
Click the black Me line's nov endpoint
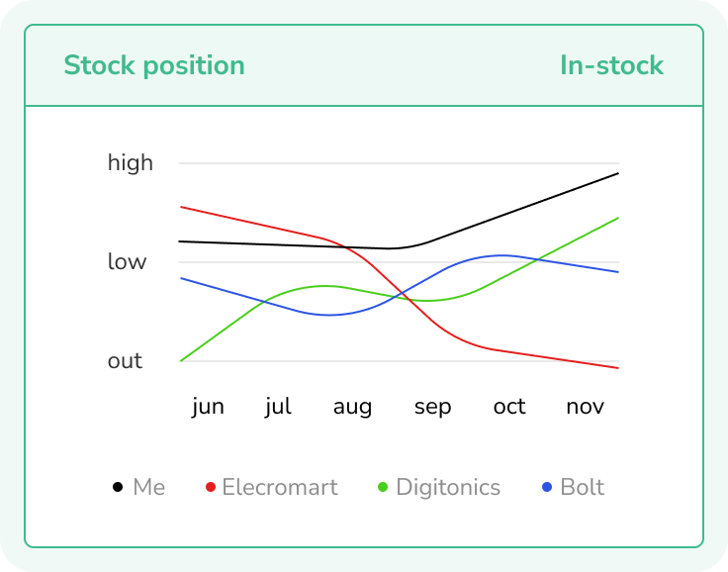pos(618,173)
